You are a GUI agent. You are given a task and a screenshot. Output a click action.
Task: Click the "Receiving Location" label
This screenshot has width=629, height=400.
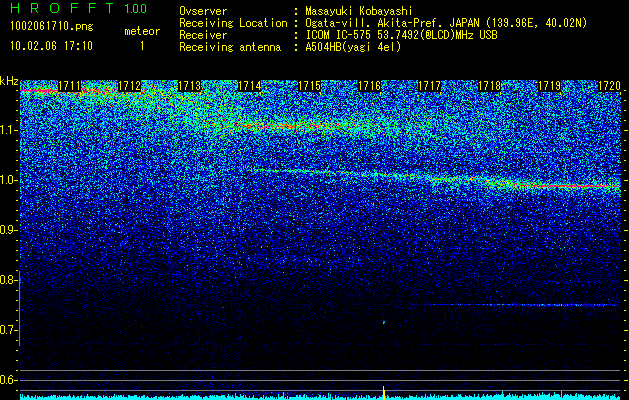coord(233,23)
